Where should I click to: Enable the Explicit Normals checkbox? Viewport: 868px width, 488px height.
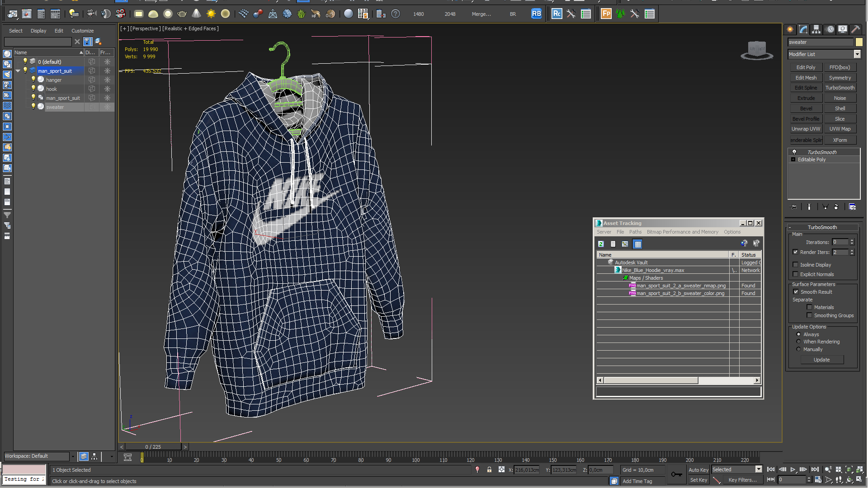796,274
